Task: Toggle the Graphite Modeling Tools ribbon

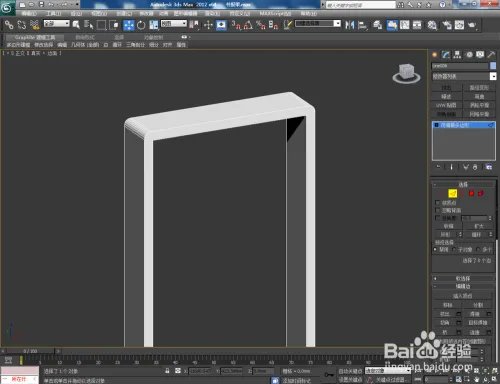Action: (x=392, y=25)
